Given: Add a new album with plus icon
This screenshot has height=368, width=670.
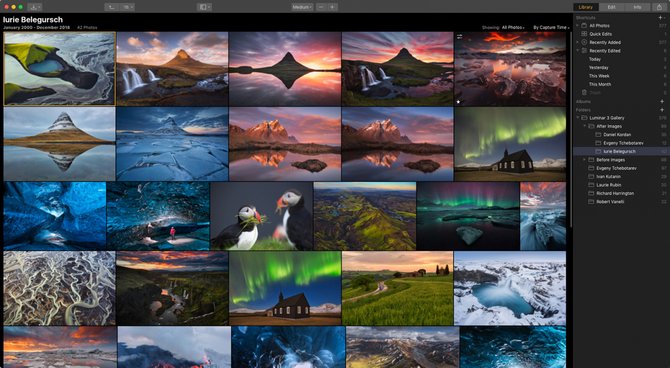Looking at the screenshot, I should (x=662, y=102).
